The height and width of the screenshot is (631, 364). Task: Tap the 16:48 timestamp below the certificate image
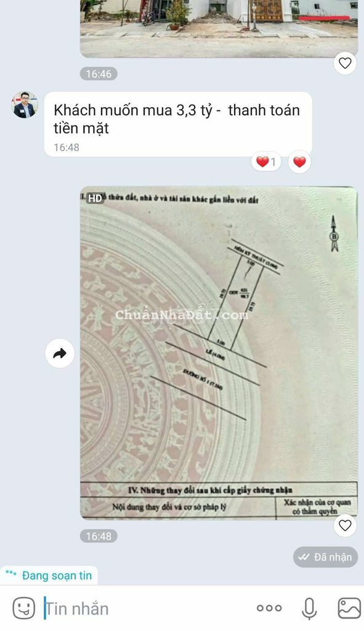(x=99, y=536)
